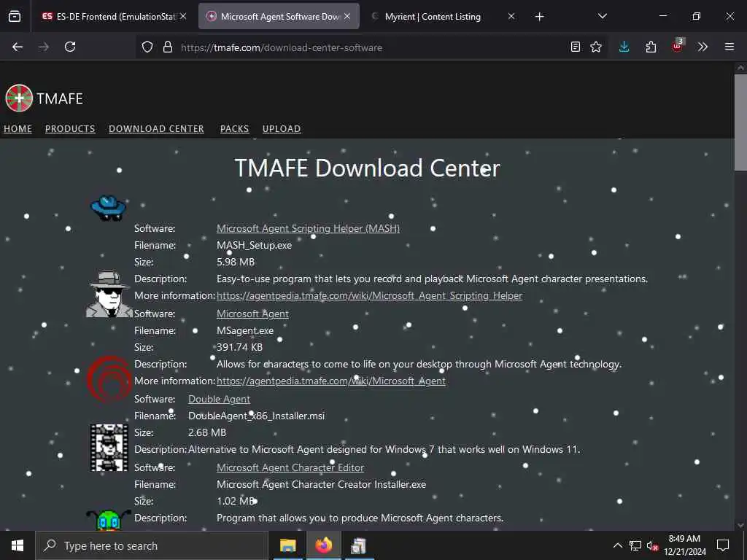Viewport: 747px width, 560px height.
Task: Open File Explorer from the taskbar
Action: click(287, 545)
